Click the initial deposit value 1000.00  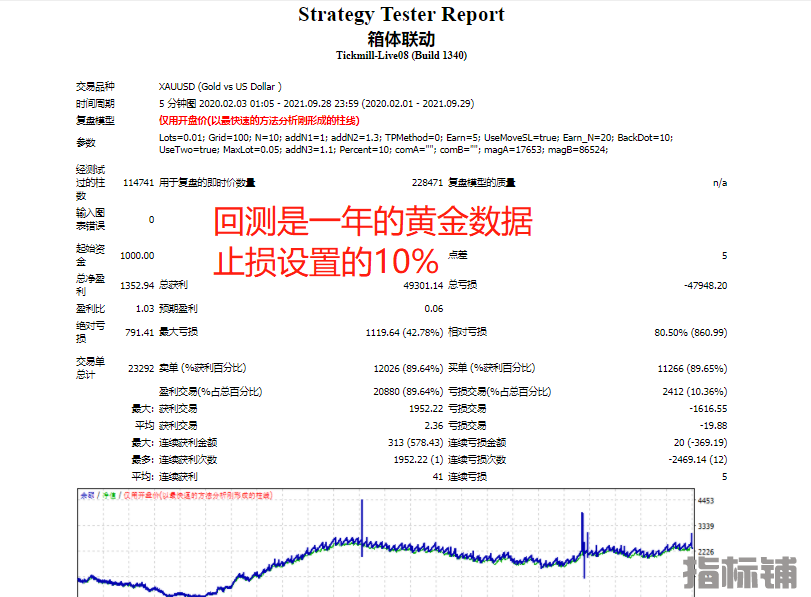tap(137, 256)
